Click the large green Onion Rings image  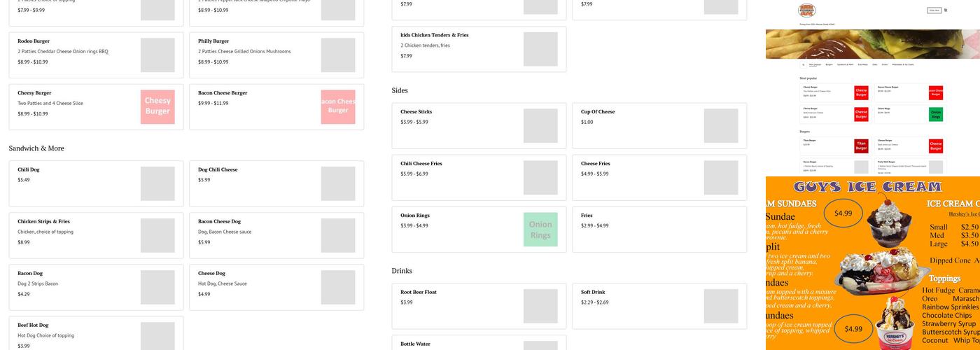click(540, 230)
